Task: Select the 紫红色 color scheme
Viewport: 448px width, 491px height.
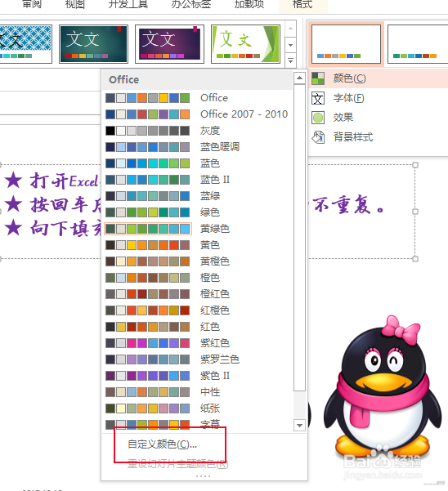Action: pos(197,343)
